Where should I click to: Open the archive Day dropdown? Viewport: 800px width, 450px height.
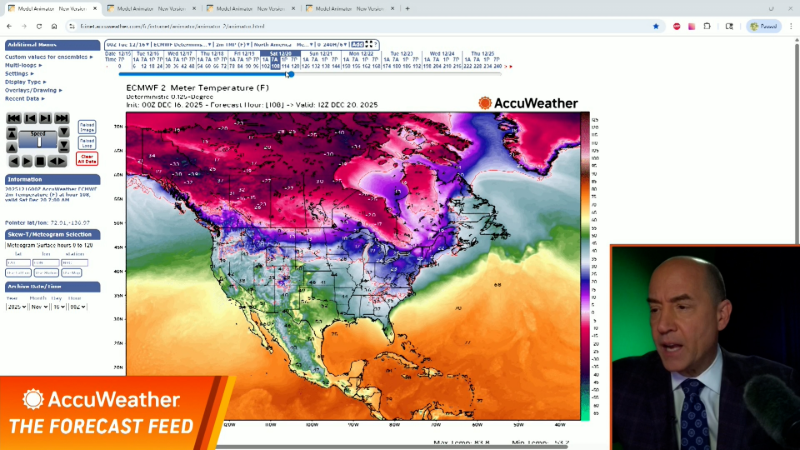click(x=59, y=307)
